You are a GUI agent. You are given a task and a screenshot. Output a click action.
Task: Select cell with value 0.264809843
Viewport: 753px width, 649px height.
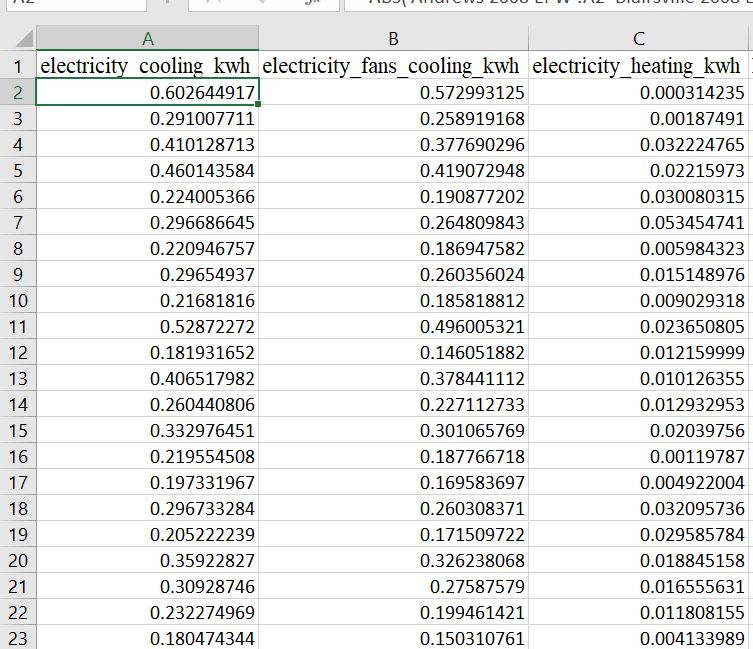coord(393,223)
